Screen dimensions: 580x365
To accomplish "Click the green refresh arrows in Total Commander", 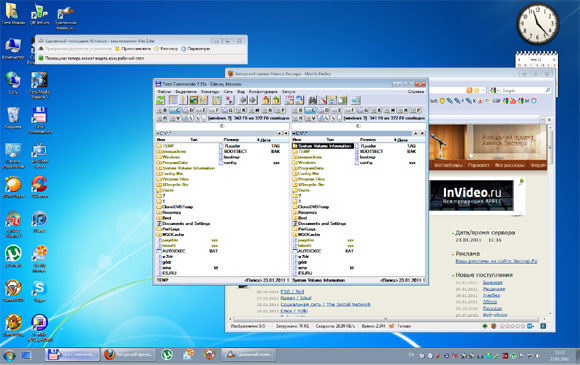I will pos(161,100).
